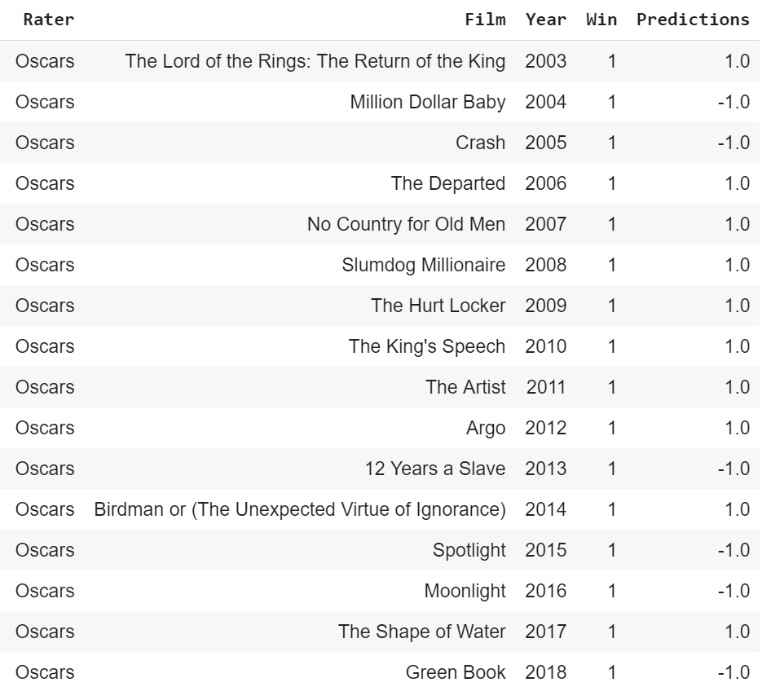The width and height of the screenshot is (771, 700).
Task: Click the Film column header
Action: (485, 20)
